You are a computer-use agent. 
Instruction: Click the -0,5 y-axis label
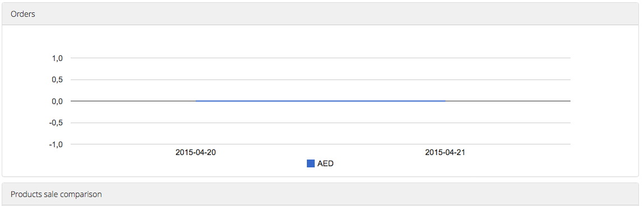click(56, 123)
